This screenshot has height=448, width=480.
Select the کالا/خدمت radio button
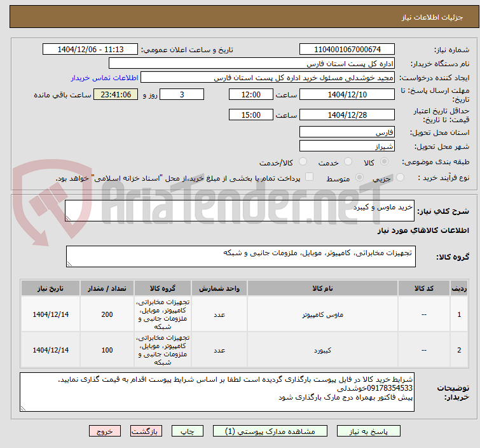click(303, 162)
